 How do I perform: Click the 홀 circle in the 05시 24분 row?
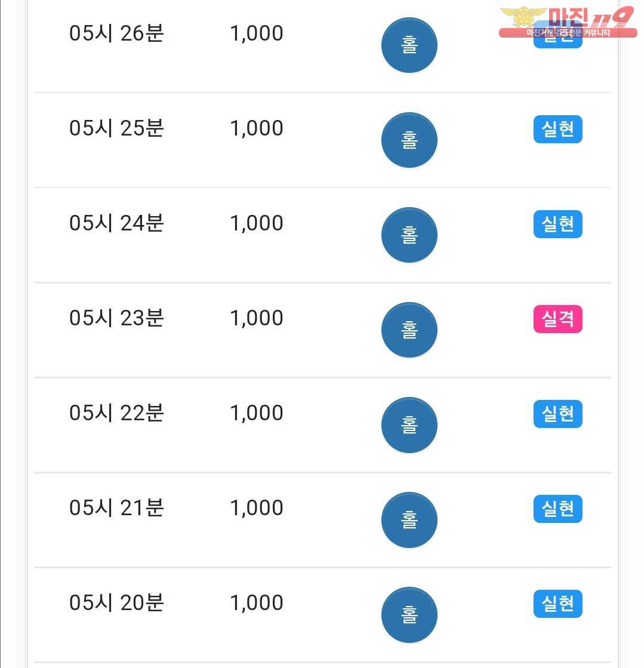[x=409, y=235]
